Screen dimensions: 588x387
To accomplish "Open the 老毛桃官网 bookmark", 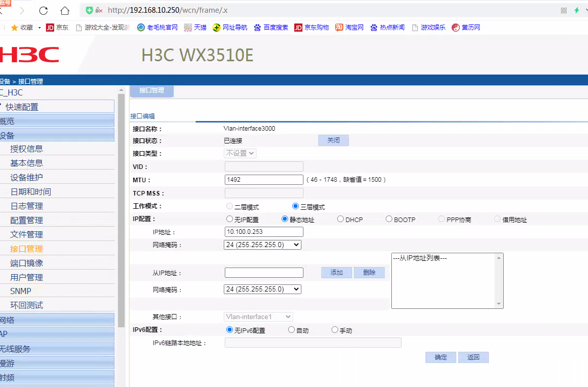I will coord(157,28).
